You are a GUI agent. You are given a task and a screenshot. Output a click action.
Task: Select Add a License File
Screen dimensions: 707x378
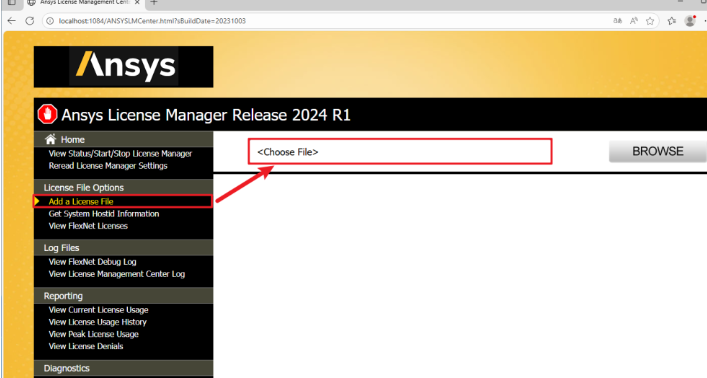click(x=81, y=202)
